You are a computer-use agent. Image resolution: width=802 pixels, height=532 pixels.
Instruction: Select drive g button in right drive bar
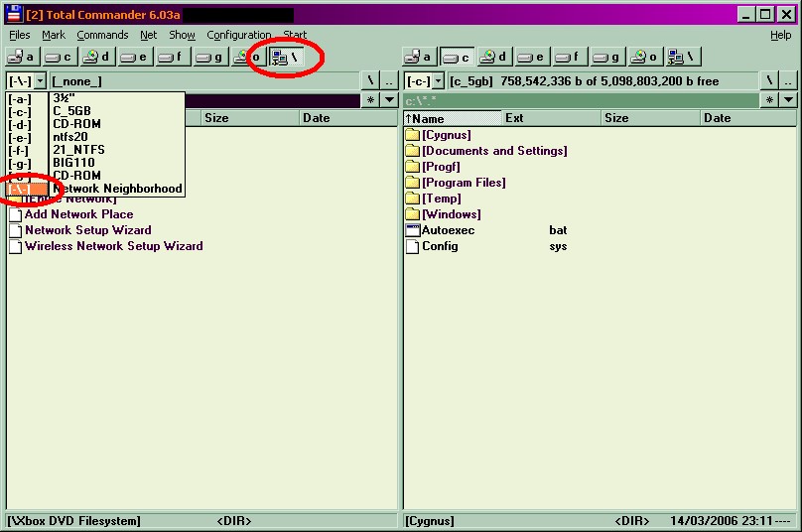click(x=607, y=57)
